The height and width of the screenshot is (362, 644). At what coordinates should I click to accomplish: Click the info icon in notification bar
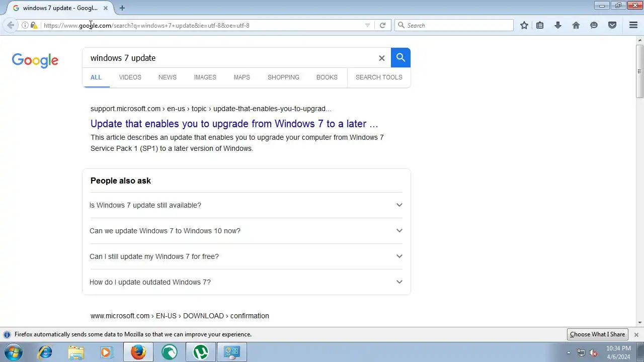[x=7, y=334]
